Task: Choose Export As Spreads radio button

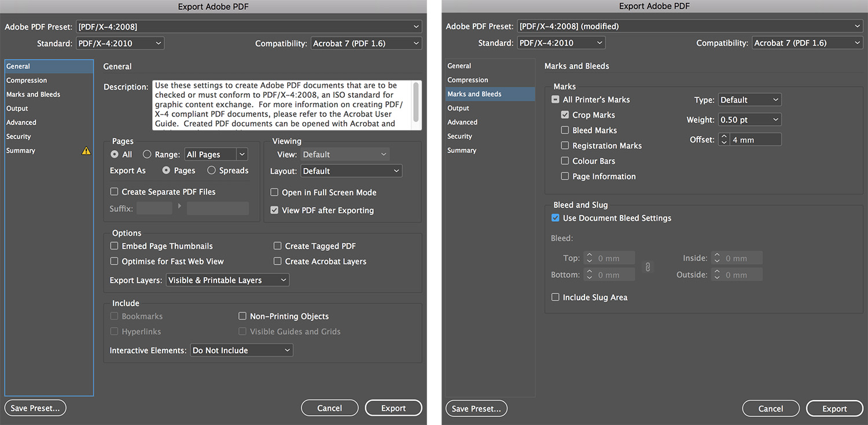Action: (211, 170)
